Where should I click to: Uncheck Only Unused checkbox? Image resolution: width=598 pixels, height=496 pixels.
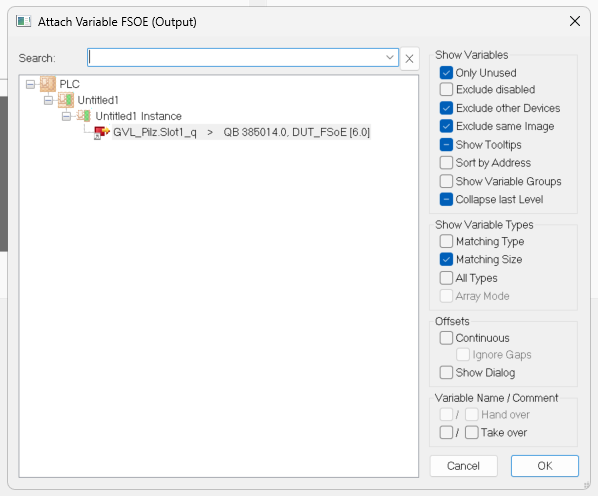point(446,72)
